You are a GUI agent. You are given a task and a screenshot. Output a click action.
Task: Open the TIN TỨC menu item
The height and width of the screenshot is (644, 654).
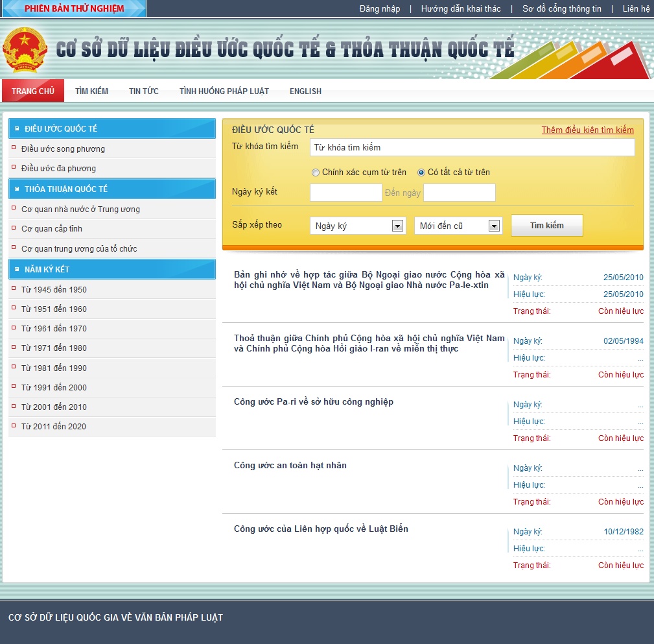pyautogui.click(x=143, y=91)
